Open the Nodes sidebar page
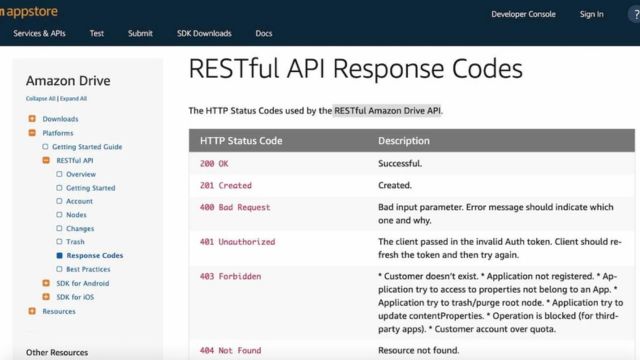 point(76,215)
